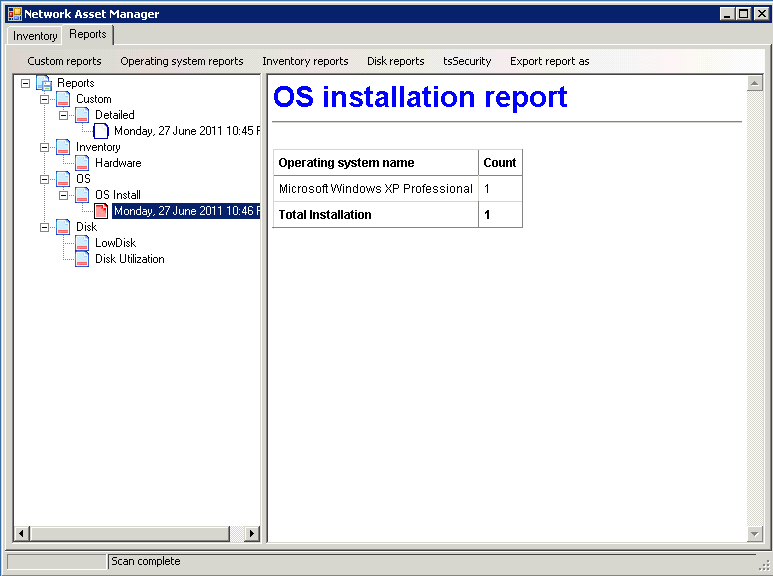Collapse the OS tree branch

(44, 179)
